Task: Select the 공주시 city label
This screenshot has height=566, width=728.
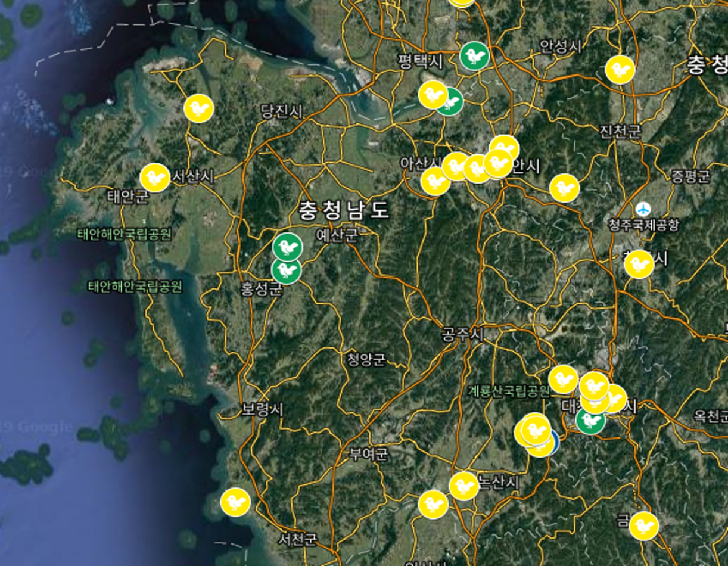Action: [462, 334]
